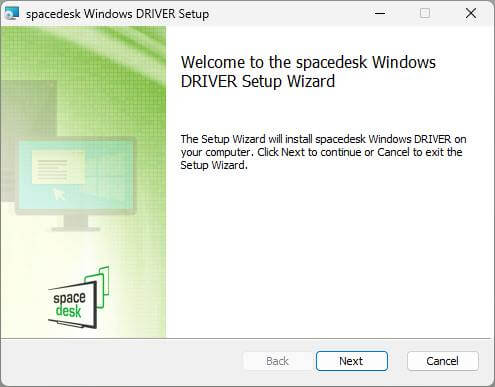Click the 'DRIVER Setup Wizard' heading line
Viewport: 495px width, 387px height.
point(258,81)
